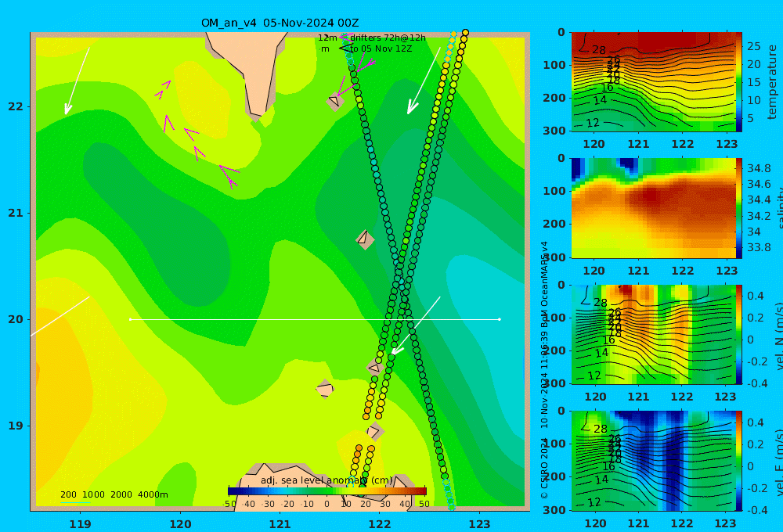Click depth tick 100 on temperature plot

pyautogui.click(x=554, y=65)
